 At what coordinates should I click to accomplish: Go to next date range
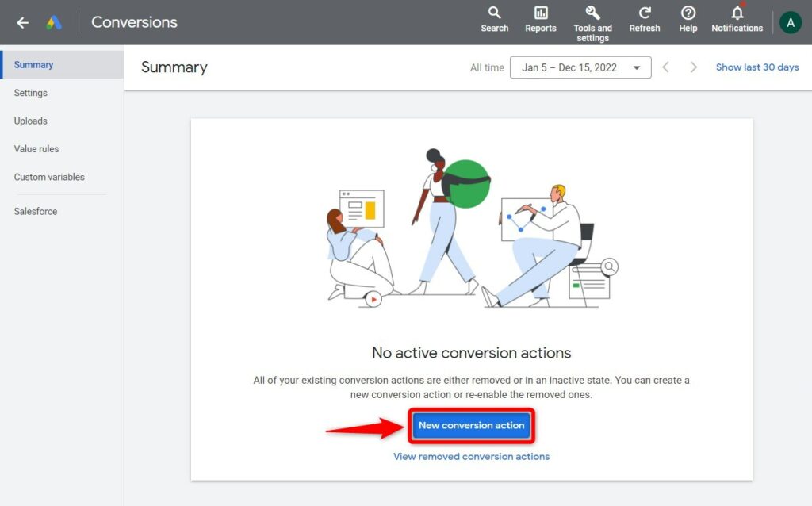693,67
